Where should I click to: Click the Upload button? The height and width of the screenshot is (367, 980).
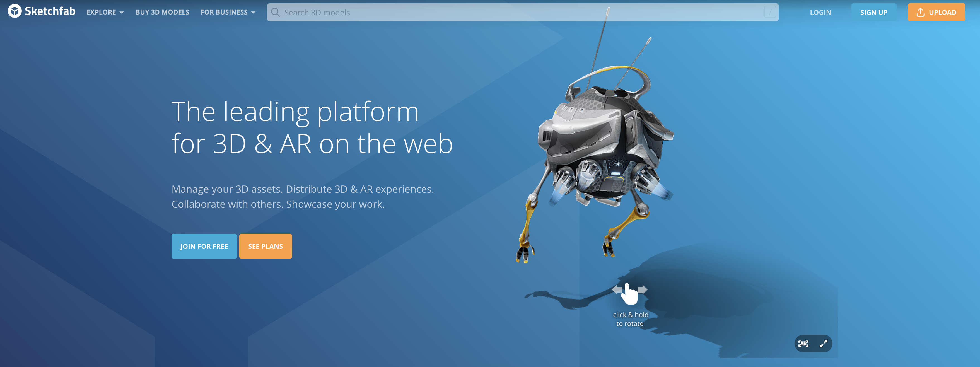936,12
